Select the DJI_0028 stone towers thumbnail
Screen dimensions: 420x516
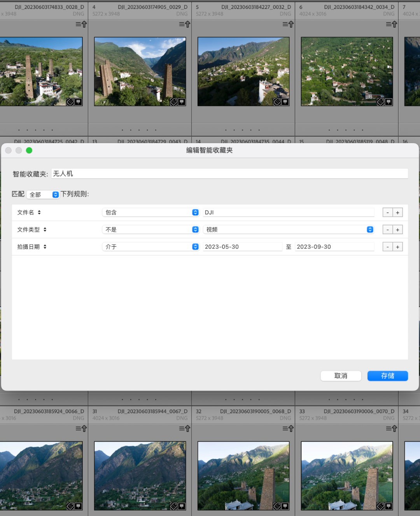coord(41,72)
